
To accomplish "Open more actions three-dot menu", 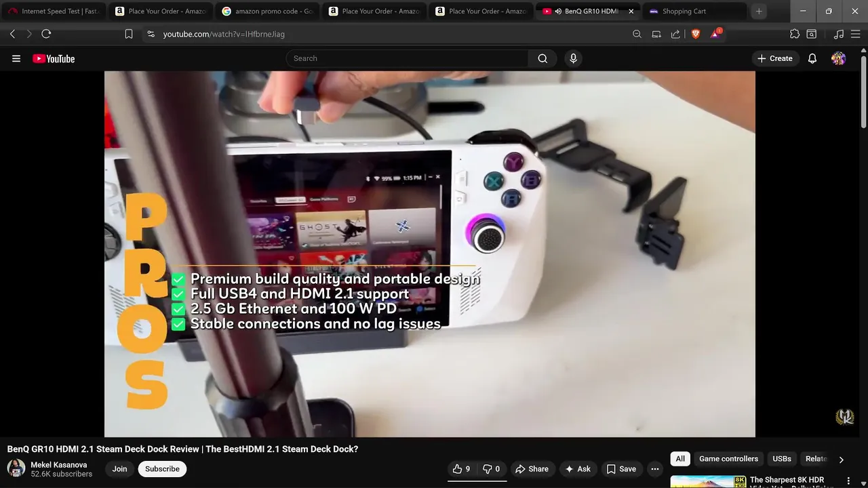I will coord(654,469).
